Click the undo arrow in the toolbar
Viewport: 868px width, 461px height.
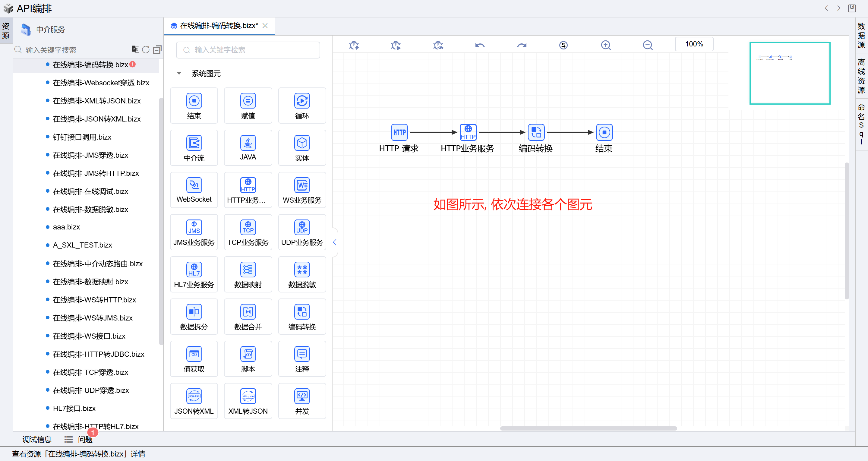[480, 45]
